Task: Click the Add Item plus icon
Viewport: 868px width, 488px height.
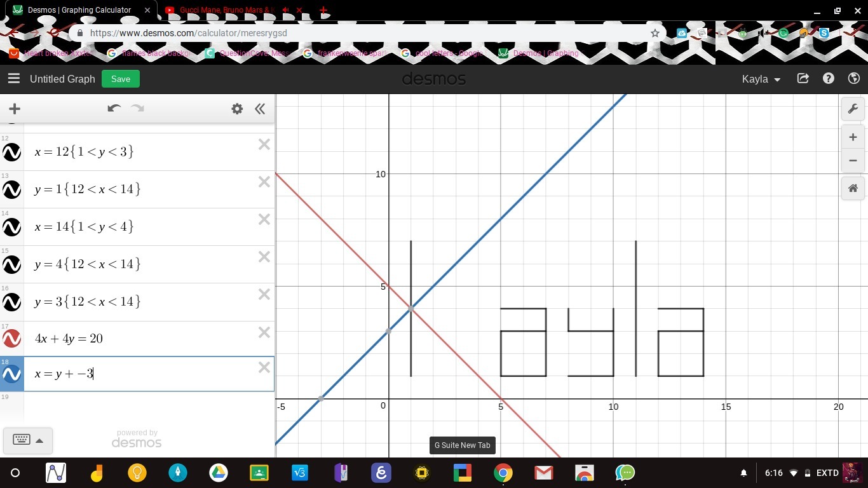Action: pyautogui.click(x=15, y=109)
